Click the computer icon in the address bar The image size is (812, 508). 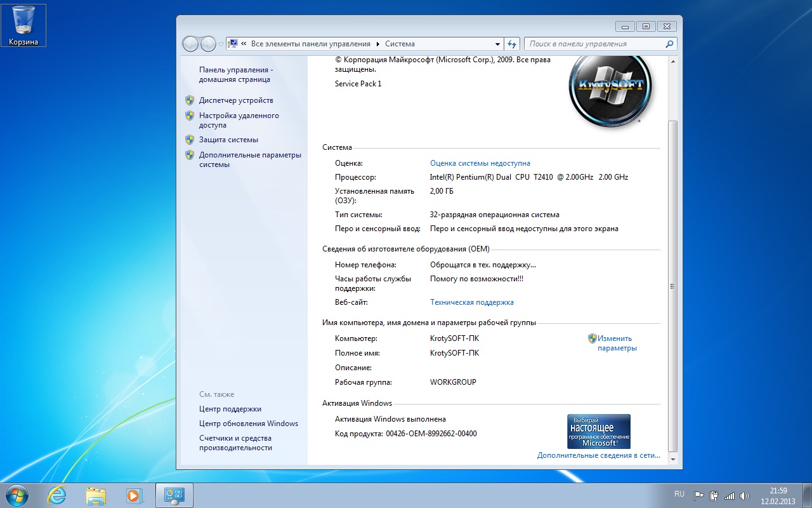(x=233, y=44)
